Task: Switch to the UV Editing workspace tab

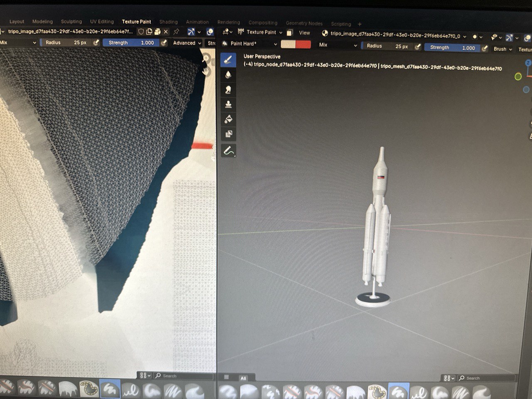Action: click(102, 22)
